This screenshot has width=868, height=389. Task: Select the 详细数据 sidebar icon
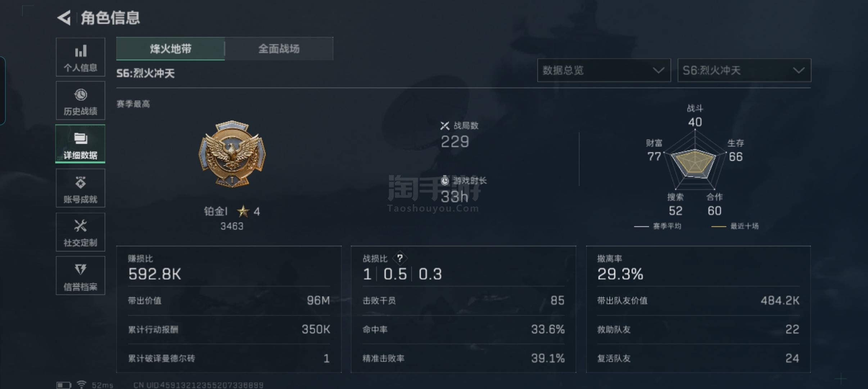[x=81, y=144]
